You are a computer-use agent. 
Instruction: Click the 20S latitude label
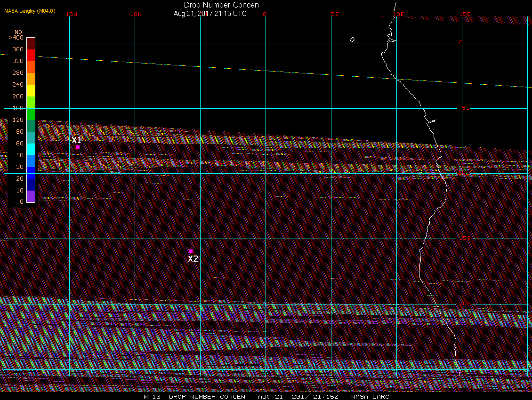[x=465, y=304]
